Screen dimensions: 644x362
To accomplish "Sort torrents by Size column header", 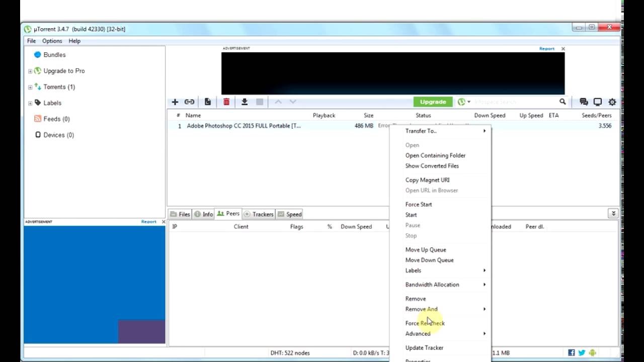I will (369, 116).
